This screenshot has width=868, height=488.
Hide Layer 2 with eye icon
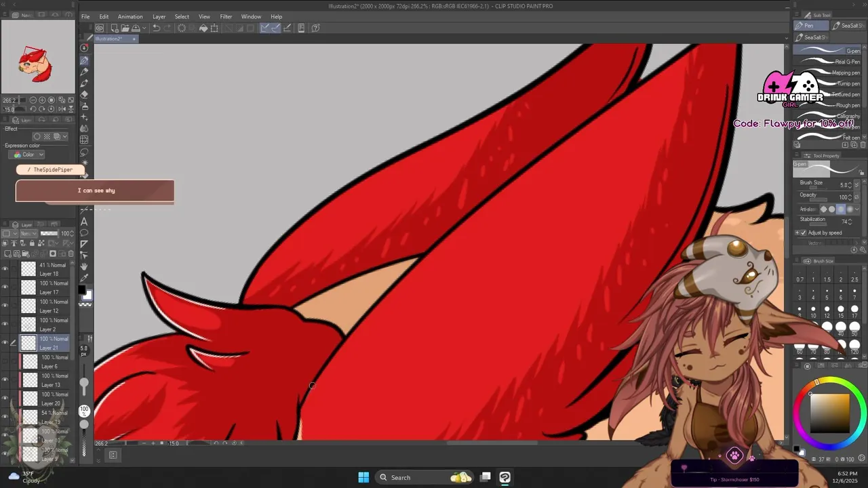(5, 324)
